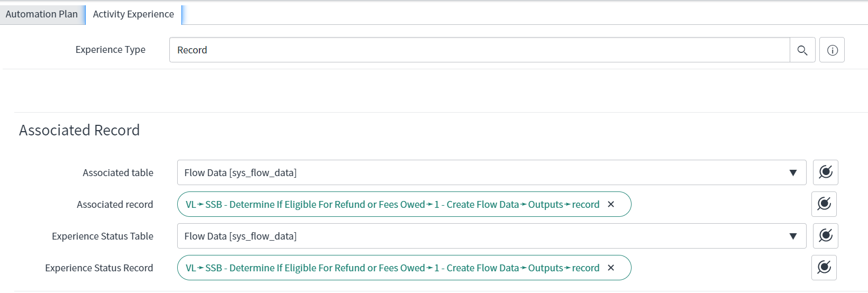
Task: Expand the Associated table dropdown
Action: pyautogui.click(x=491, y=172)
